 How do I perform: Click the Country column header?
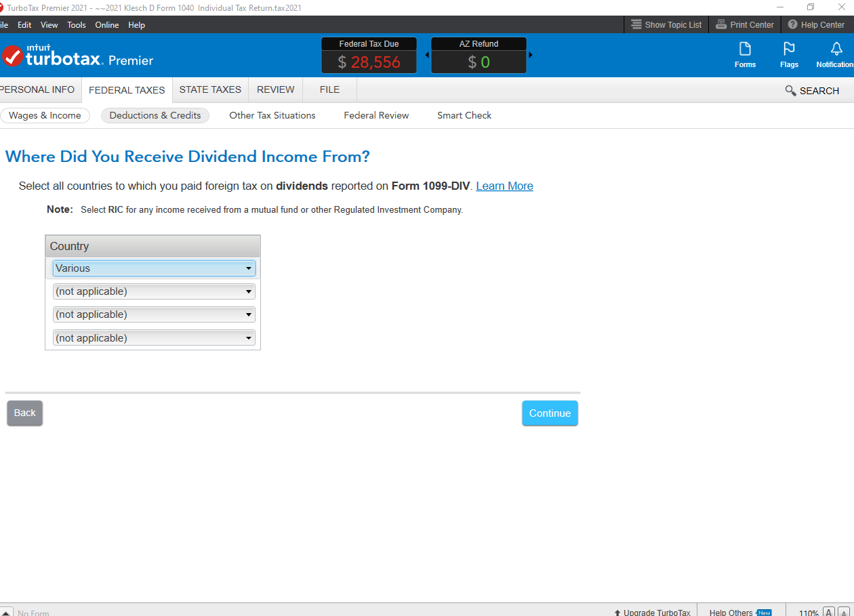152,246
